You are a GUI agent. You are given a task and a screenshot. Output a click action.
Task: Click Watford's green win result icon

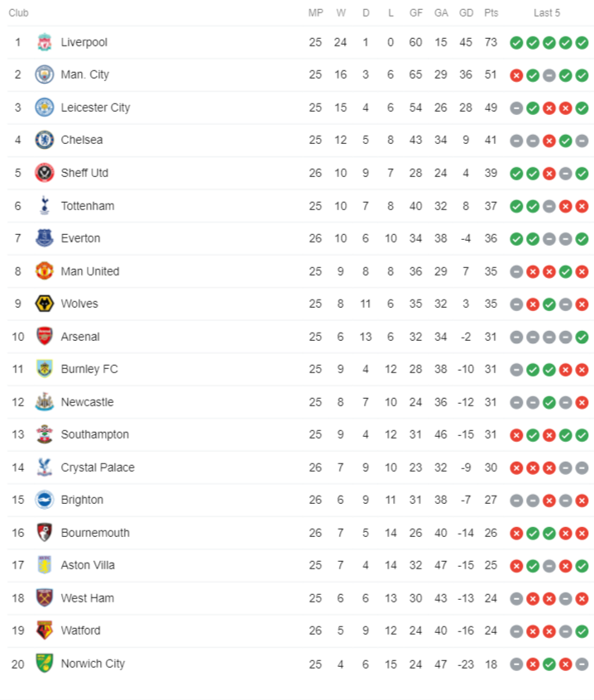coord(582,631)
